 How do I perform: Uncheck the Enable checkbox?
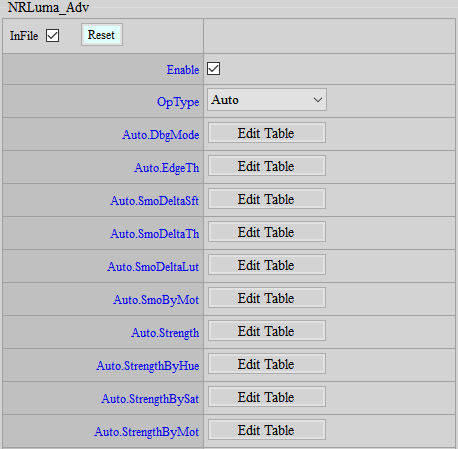click(213, 69)
